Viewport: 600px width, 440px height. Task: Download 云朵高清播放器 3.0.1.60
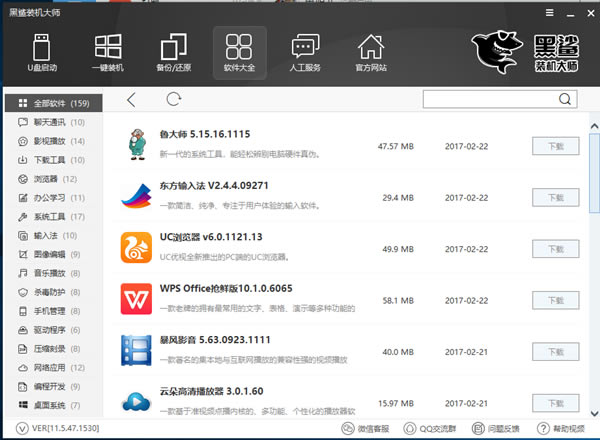pos(556,403)
